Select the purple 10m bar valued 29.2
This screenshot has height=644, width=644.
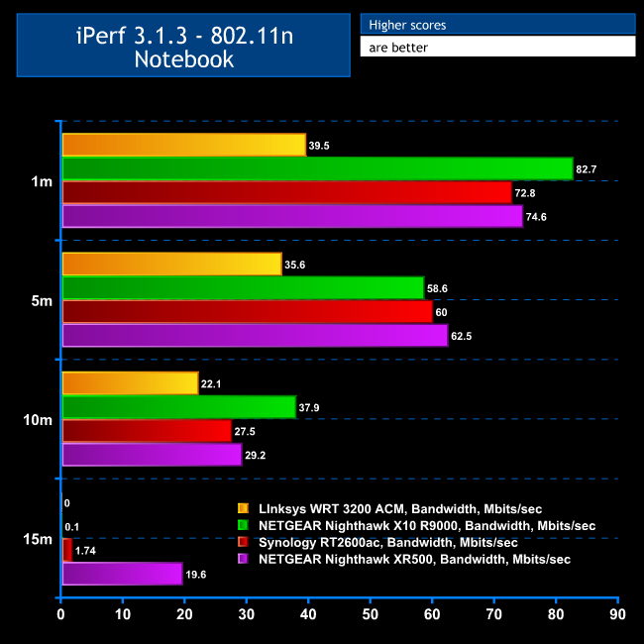coord(152,454)
